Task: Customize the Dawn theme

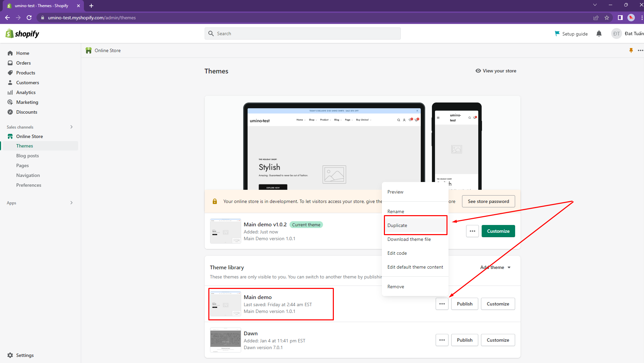Action: point(498,340)
